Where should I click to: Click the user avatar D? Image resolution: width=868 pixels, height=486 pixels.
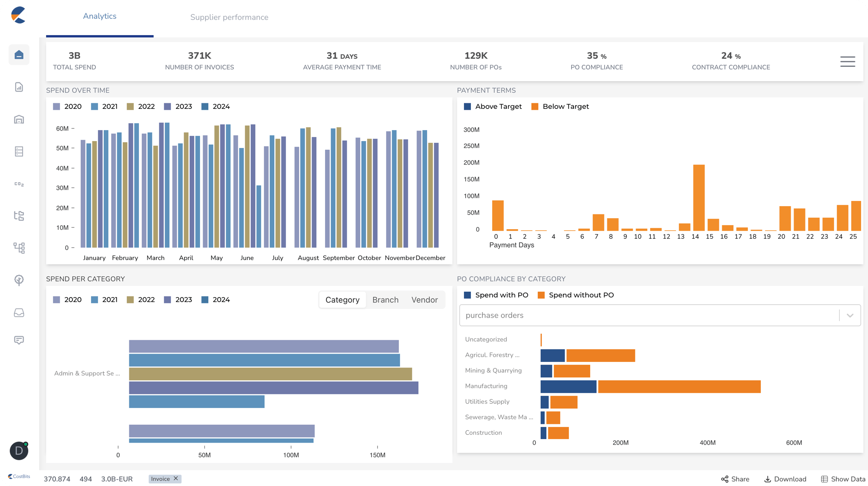(19, 451)
